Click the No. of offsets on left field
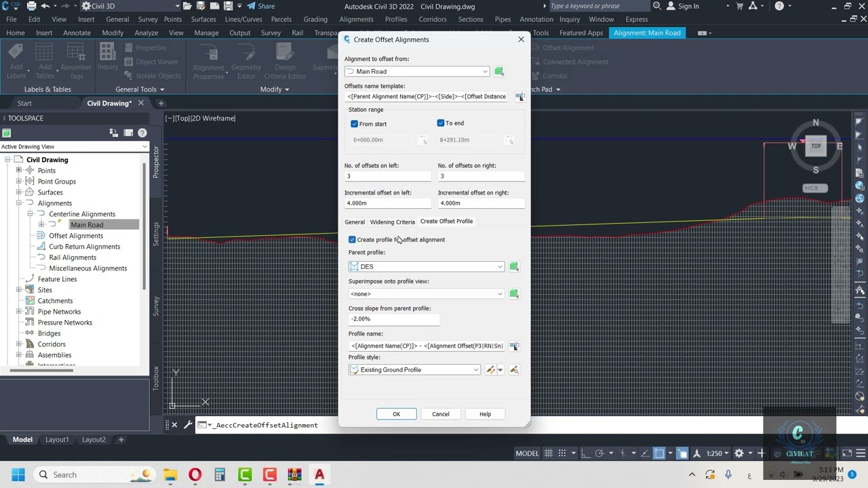868x488 pixels. [387, 176]
